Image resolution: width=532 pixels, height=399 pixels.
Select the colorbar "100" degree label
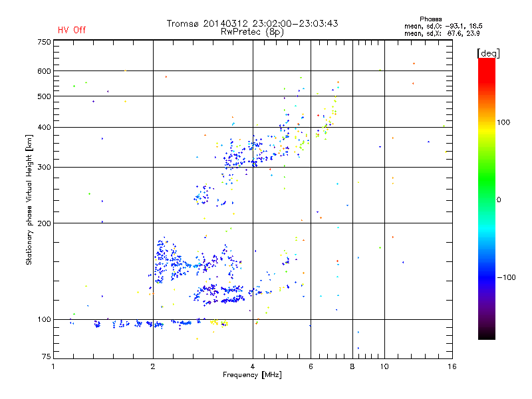[503, 122]
